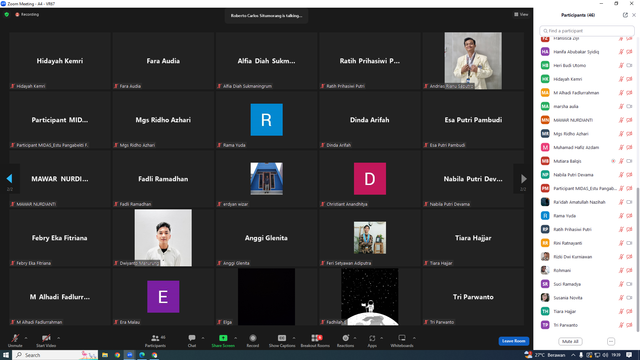Select Nabila Putri Devama in participants list

click(587, 175)
